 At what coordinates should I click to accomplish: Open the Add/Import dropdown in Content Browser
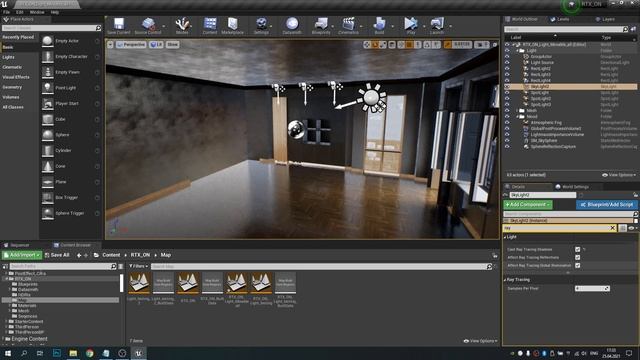click(x=22, y=255)
